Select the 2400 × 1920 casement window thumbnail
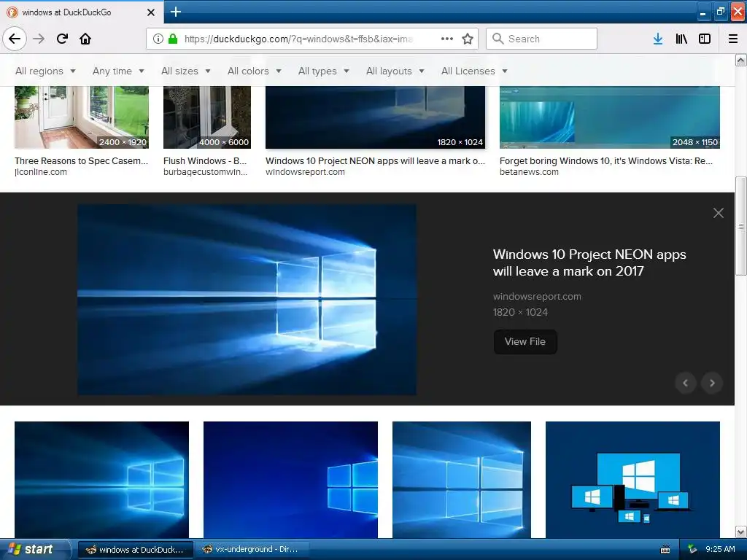747x560 pixels. (x=82, y=117)
